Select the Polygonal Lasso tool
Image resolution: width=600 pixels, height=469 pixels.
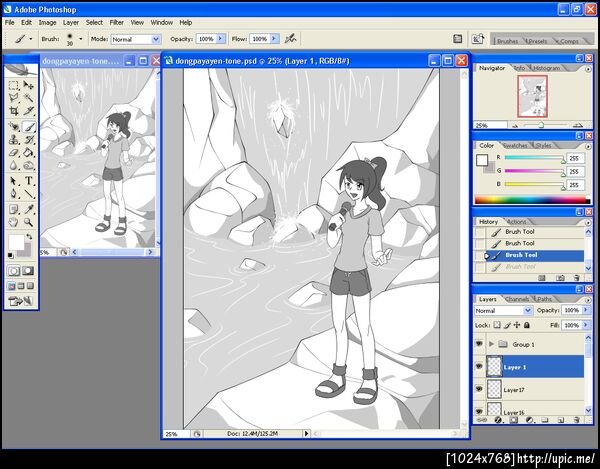14,98
